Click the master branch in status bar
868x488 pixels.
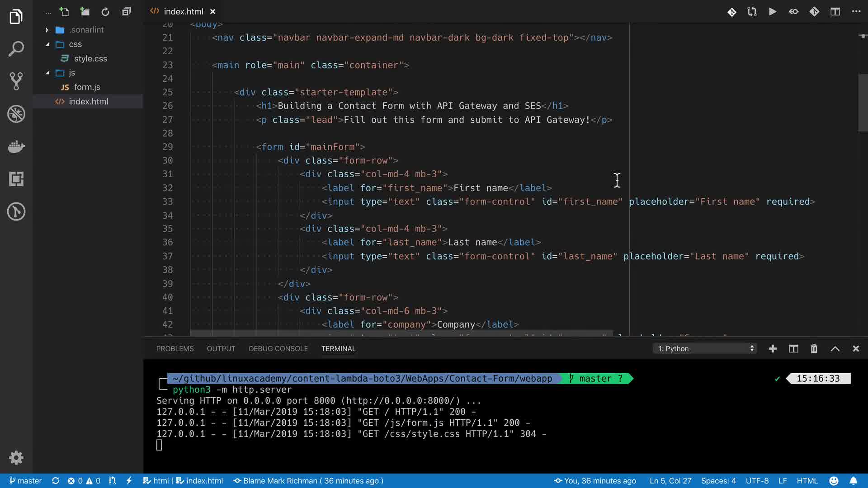pos(26,481)
